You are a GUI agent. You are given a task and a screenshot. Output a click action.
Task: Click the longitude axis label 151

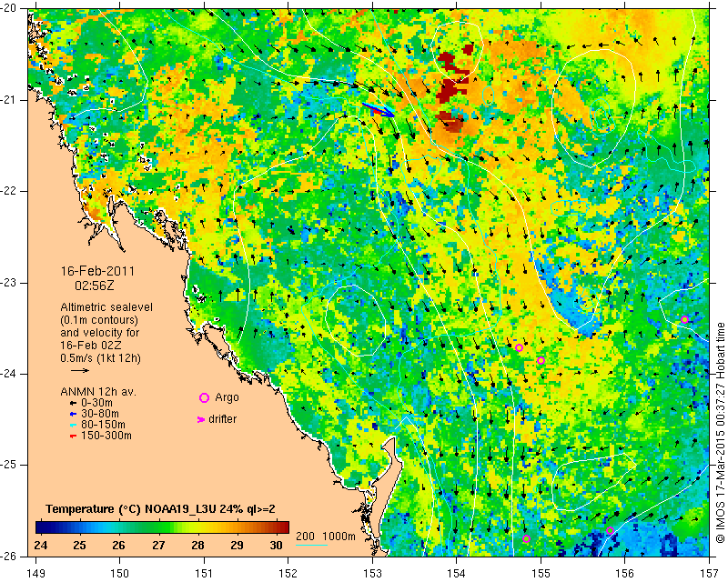pos(204,573)
